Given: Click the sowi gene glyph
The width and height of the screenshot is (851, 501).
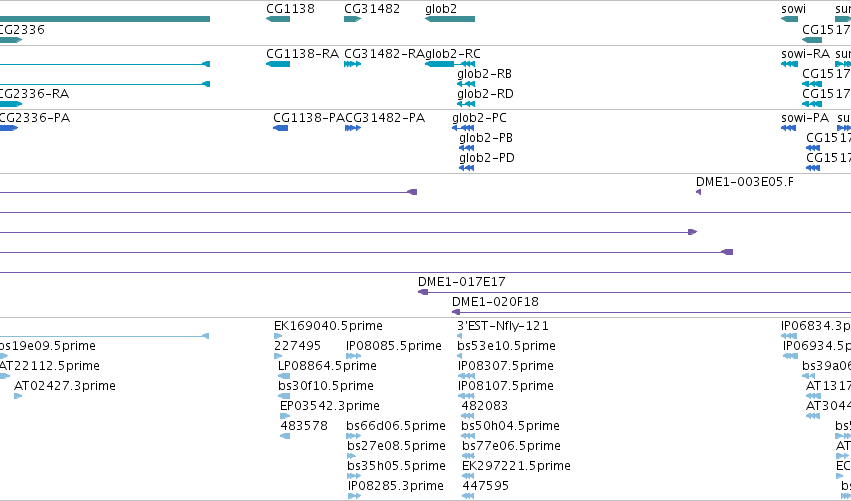Looking at the screenshot, I should 790,19.
